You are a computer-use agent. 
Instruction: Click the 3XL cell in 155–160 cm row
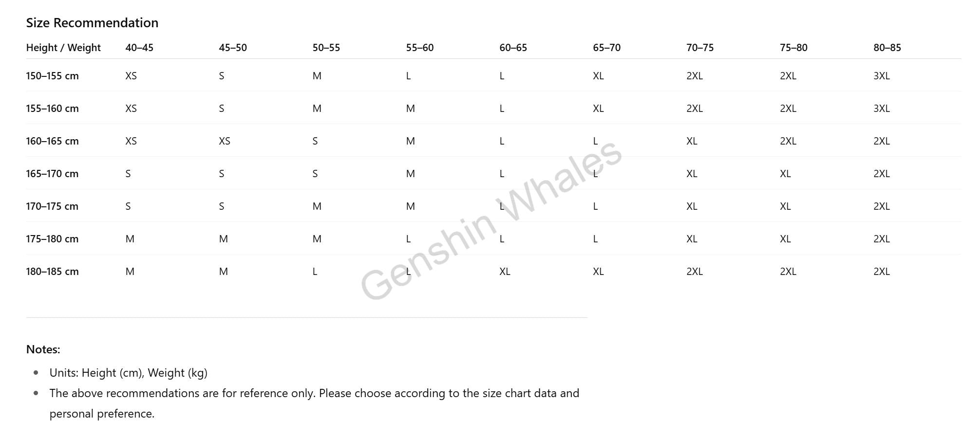coord(882,109)
